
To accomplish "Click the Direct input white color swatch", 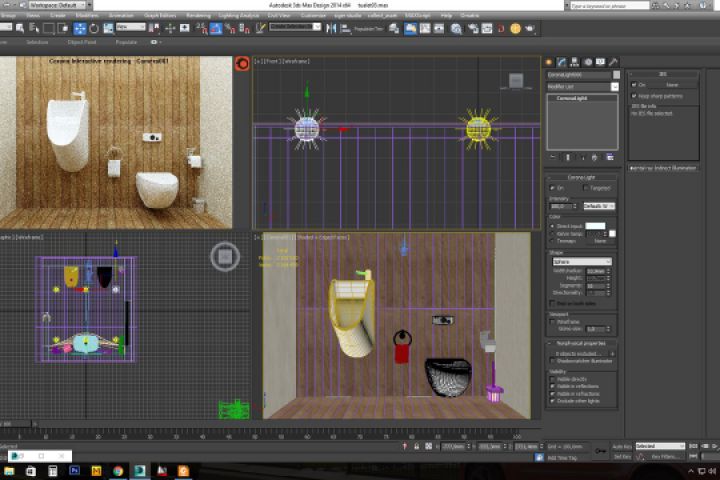I will click(595, 227).
